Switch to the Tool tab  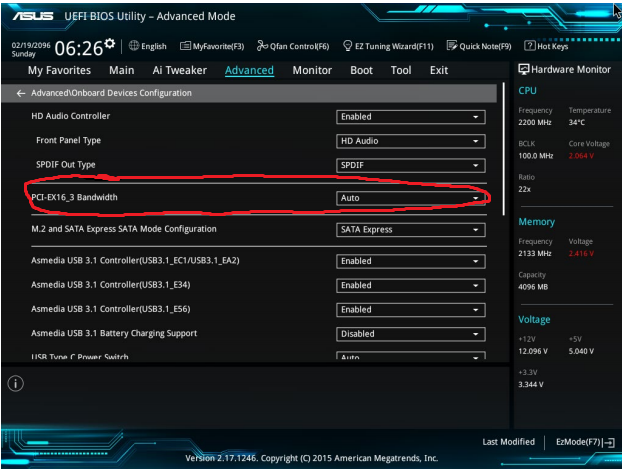tap(401, 70)
